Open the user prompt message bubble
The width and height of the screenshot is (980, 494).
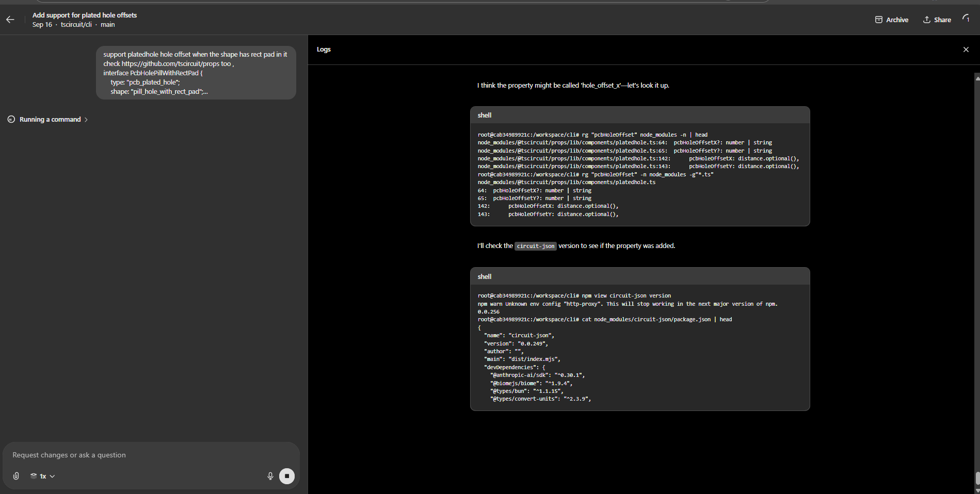pyautogui.click(x=196, y=73)
